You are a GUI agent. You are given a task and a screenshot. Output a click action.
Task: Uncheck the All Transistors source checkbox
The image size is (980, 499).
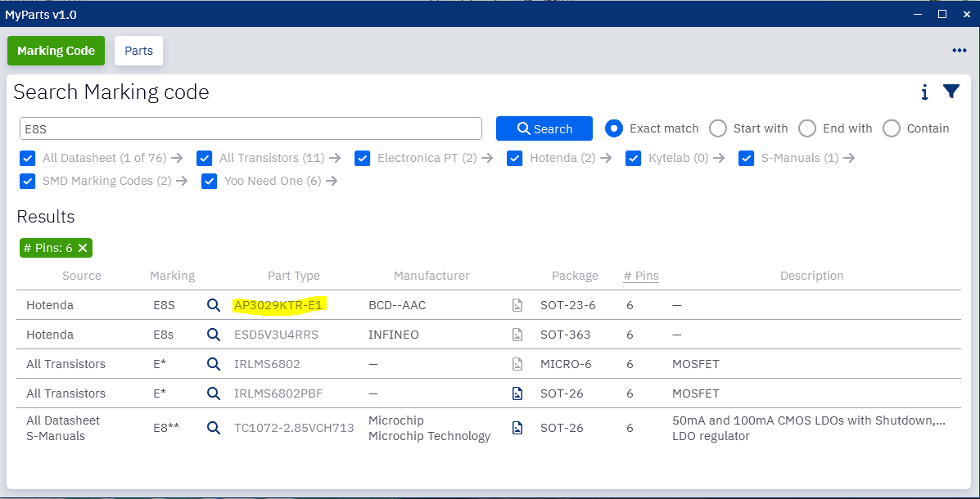click(x=205, y=158)
